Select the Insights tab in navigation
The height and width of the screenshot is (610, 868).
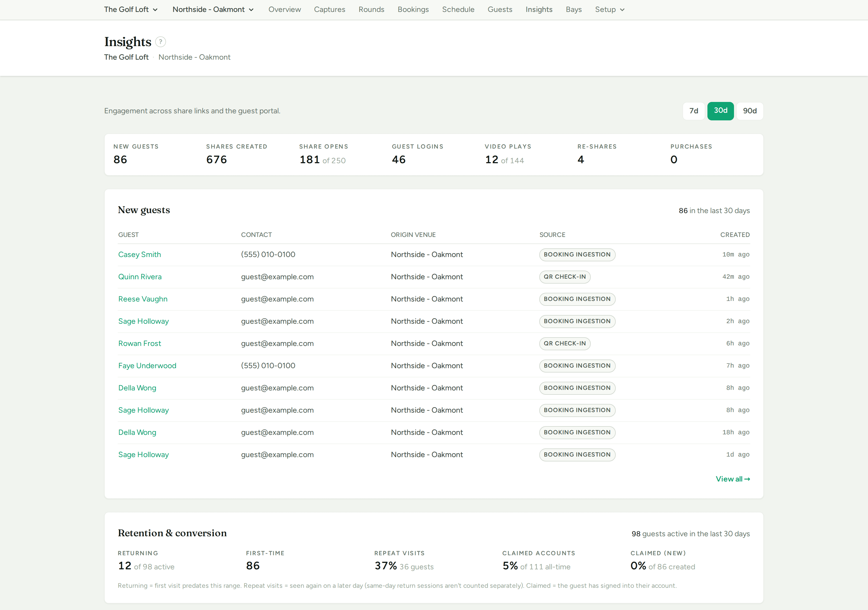point(539,9)
